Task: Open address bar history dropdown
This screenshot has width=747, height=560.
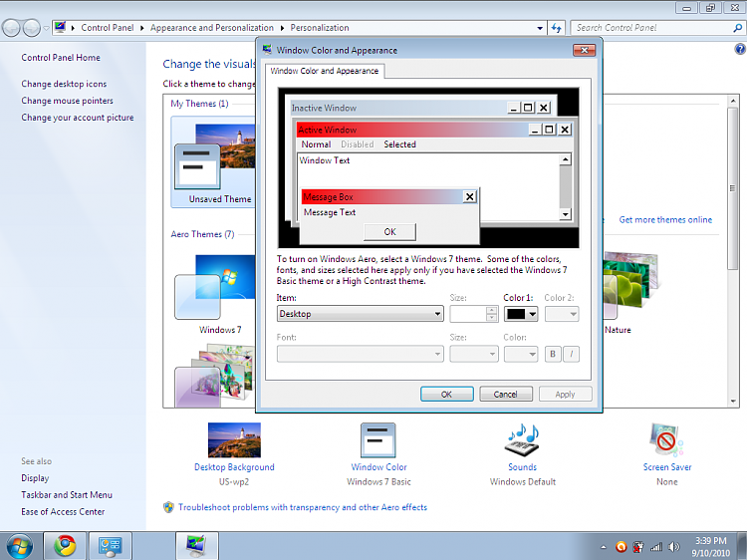Action: pyautogui.click(x=540, y=28)
